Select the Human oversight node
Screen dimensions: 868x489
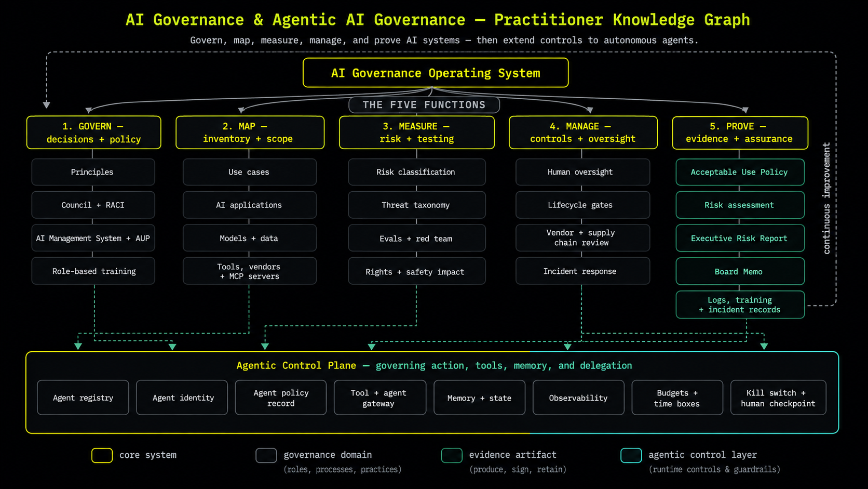[x=582, y=172]
